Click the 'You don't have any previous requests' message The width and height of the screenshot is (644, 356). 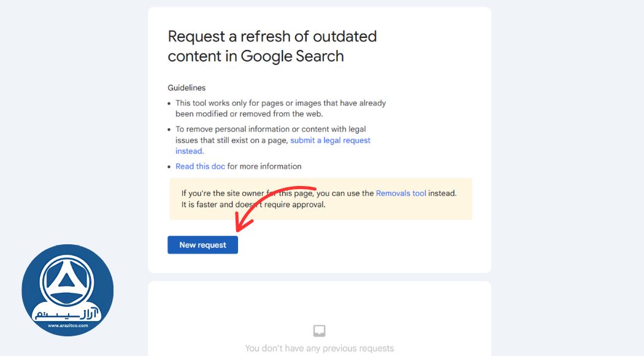pyautogui.click(x=319, y=348)
